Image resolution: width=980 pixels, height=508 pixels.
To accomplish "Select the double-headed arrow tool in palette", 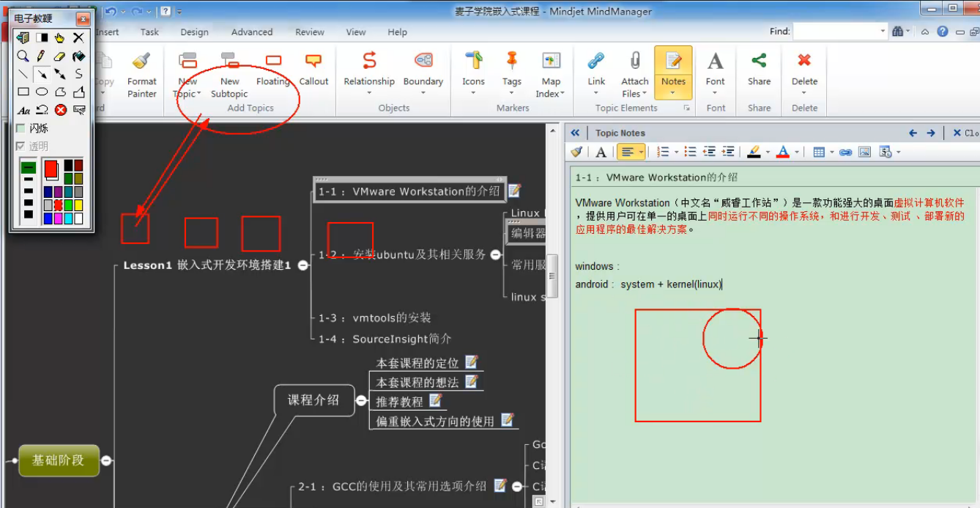I will (x=60, y=74).
